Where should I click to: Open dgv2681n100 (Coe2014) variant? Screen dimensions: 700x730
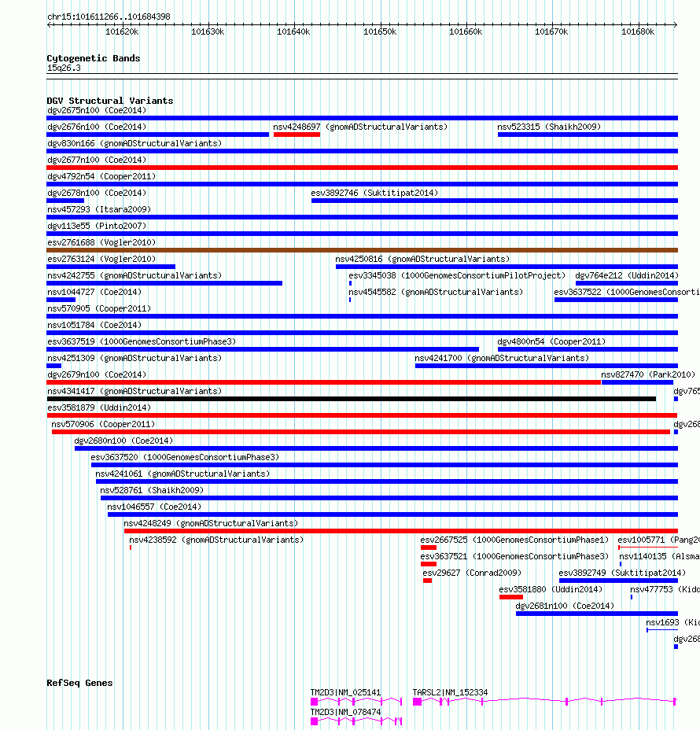point(565,606)
